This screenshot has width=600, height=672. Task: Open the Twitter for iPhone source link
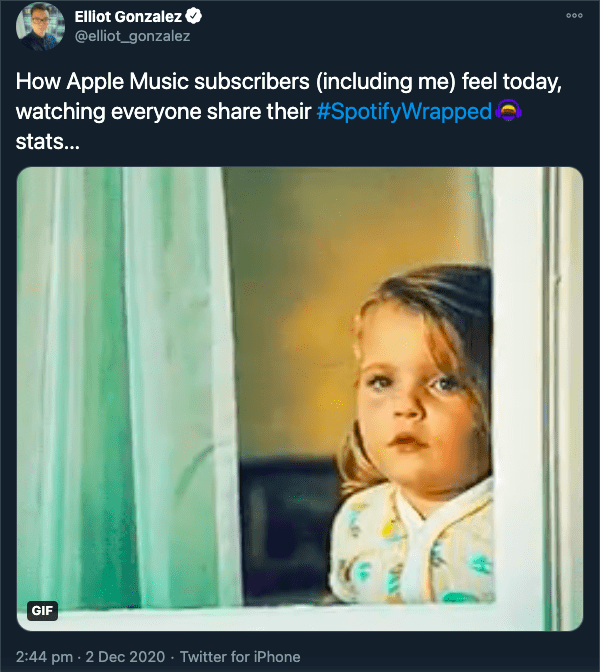pos(240,657)
